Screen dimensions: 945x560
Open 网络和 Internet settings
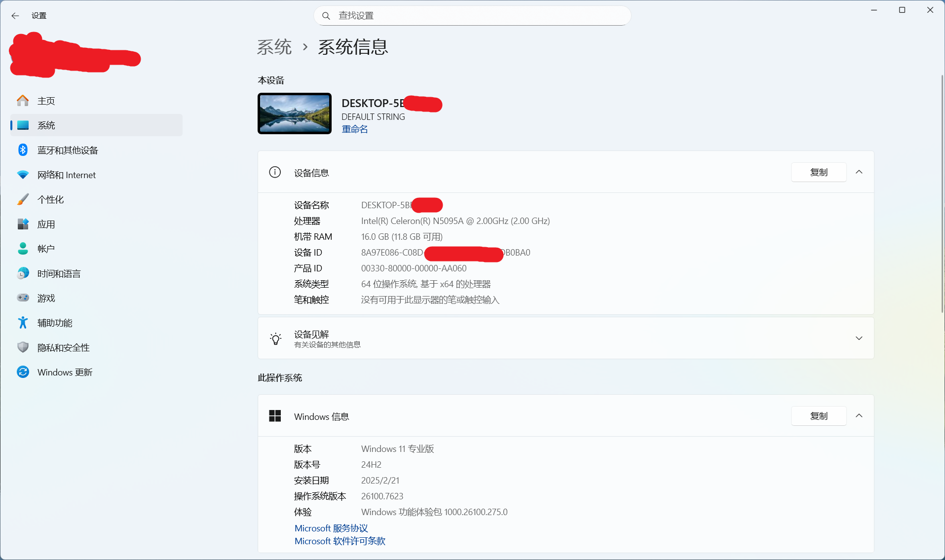tap(96, 175)
